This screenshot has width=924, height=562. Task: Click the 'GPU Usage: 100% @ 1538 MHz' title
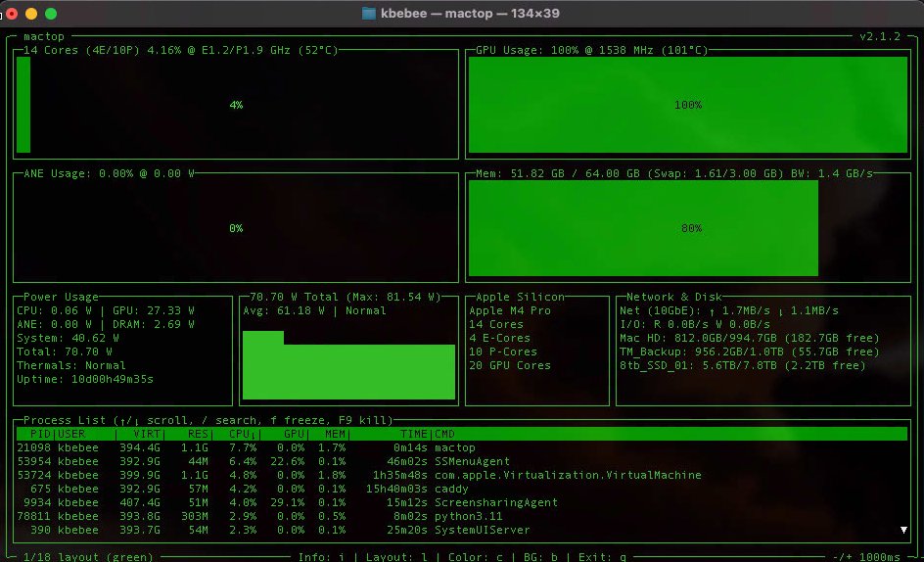point(591,50)
